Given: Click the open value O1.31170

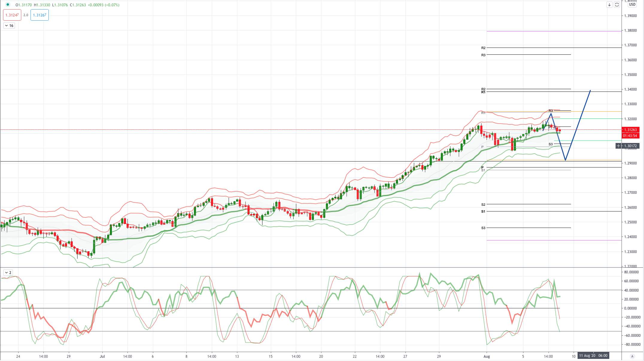Looking at the screenshot, I should 24,5.
